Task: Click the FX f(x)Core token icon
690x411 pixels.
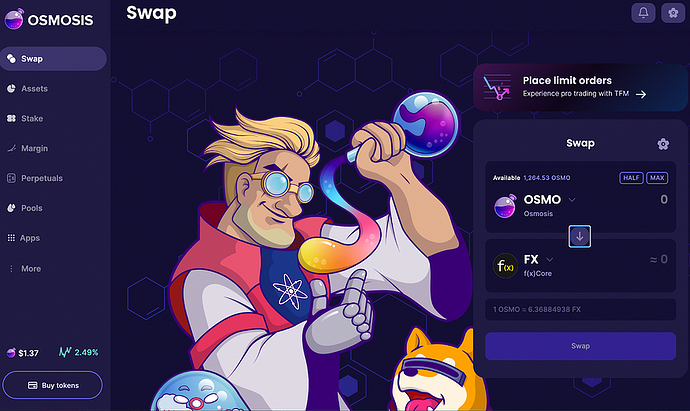Action: point(505,266)
